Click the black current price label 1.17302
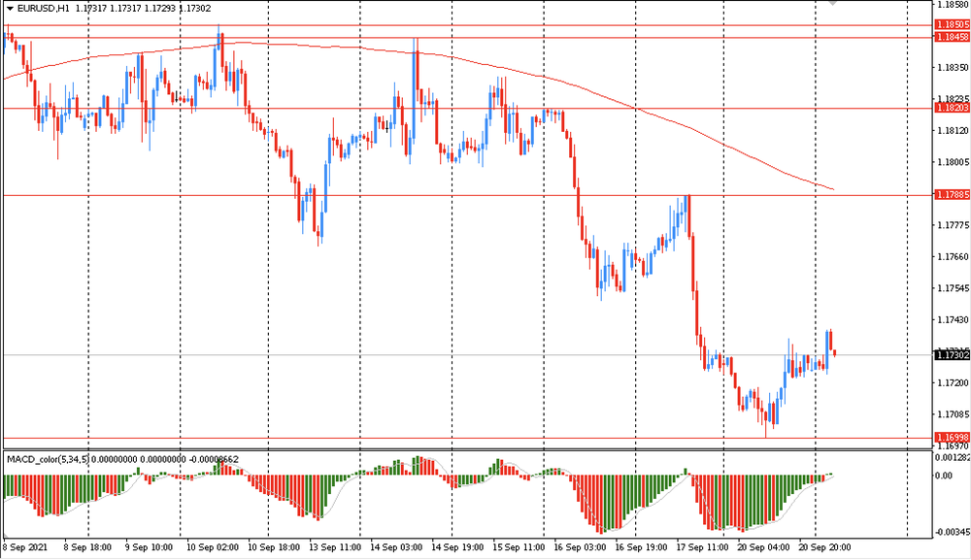This screenshot has height=560, width=971. pyautogui.click(x=953, y=354)
